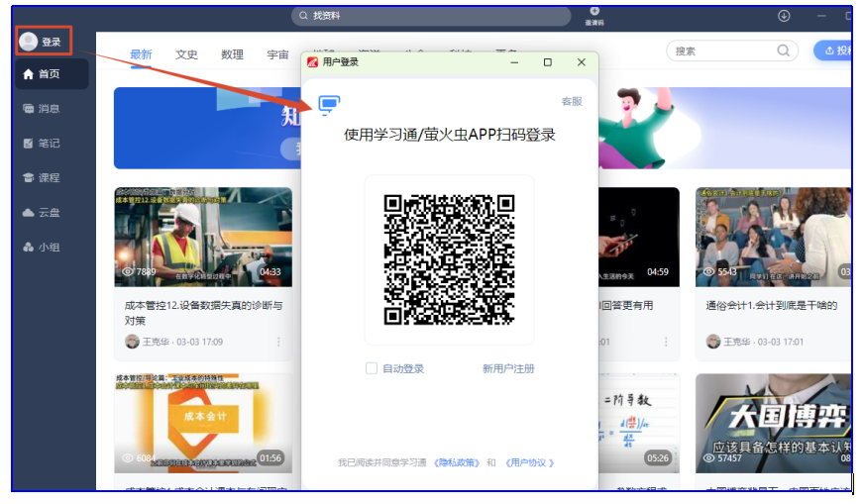Open more options for 成本管控12 card

[x=278, y=342]
